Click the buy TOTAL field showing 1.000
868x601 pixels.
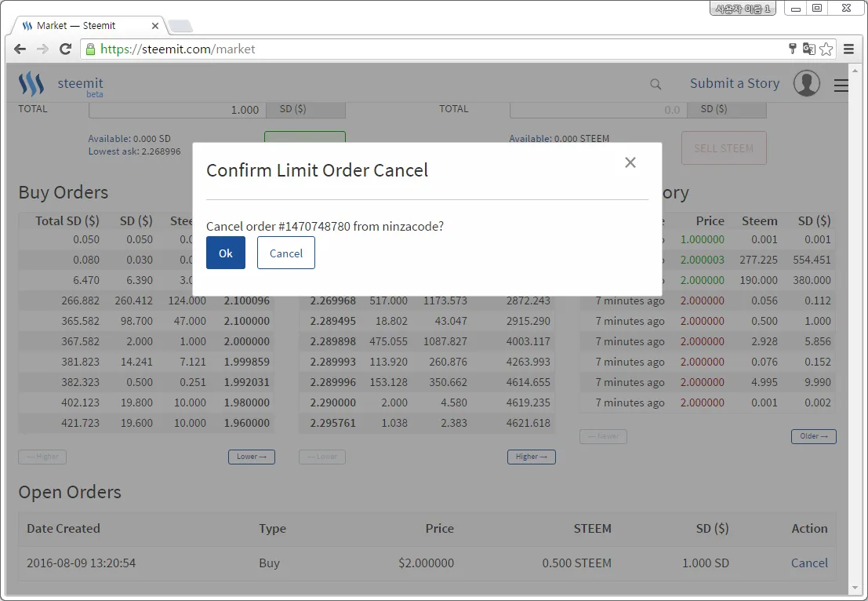177,109
